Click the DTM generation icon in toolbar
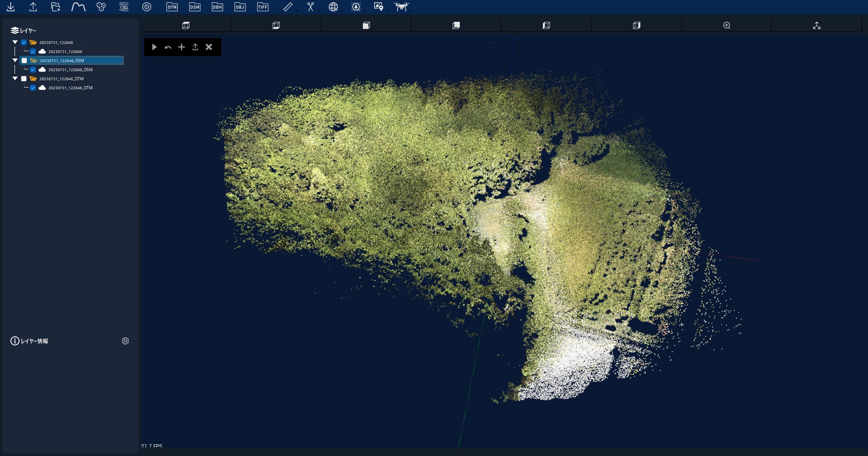This screenshot has height=456, width=868. 172,7
